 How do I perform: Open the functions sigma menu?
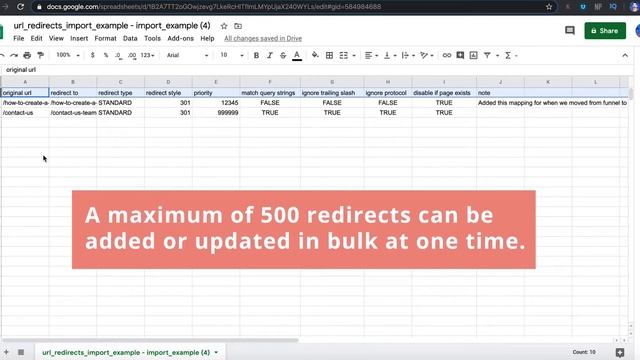[x=508, y=55]
